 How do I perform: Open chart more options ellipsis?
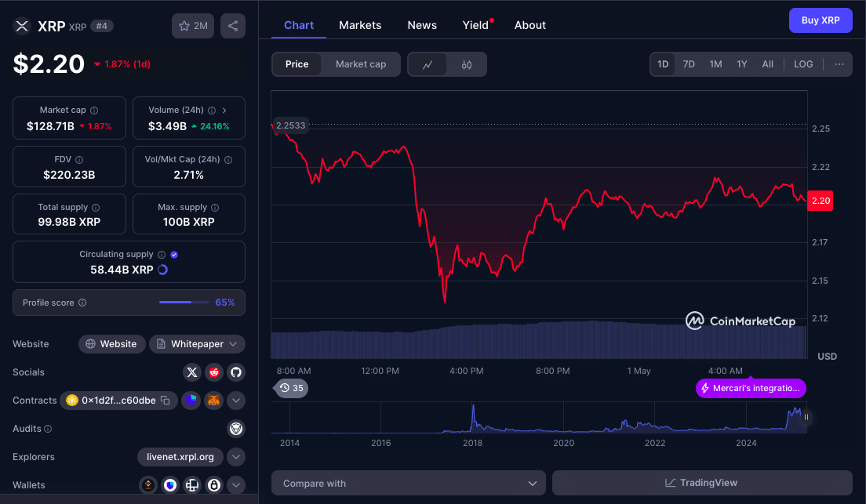click(x=839, y=64)
